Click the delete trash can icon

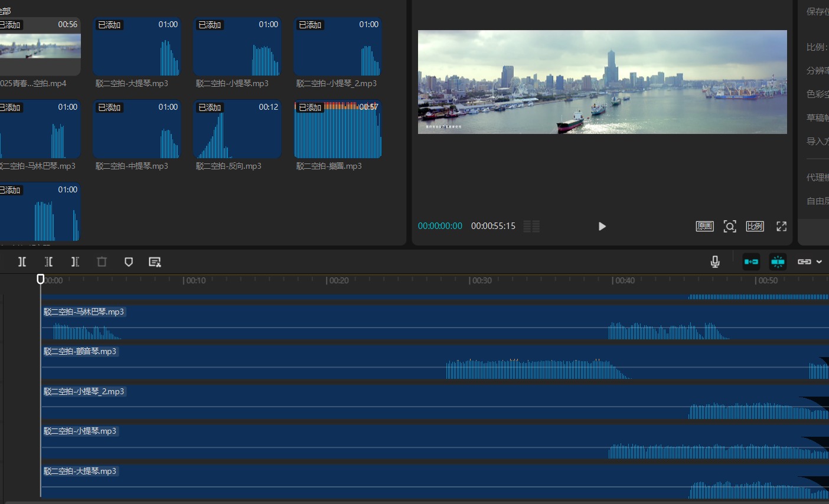click(x=102, y=261)
